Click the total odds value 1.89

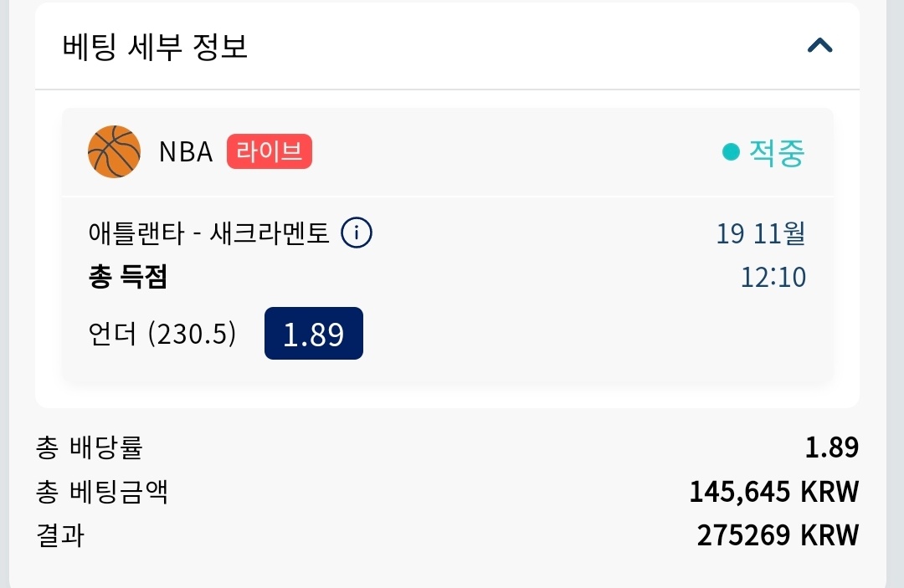pos(831,447)
